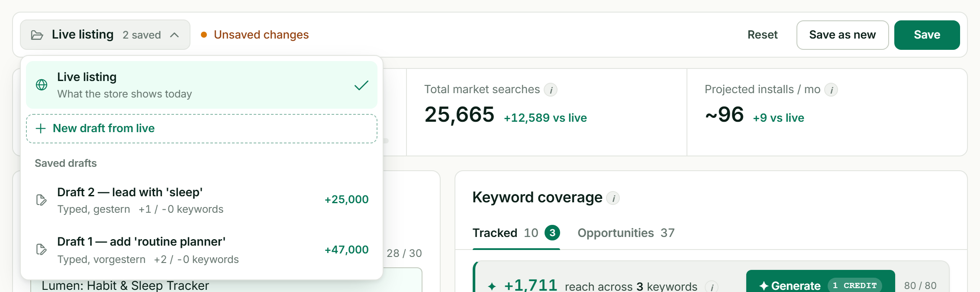Create a New draft from live
The width and height of the screenshot is (980, 292).
click(x=202, y=129)
